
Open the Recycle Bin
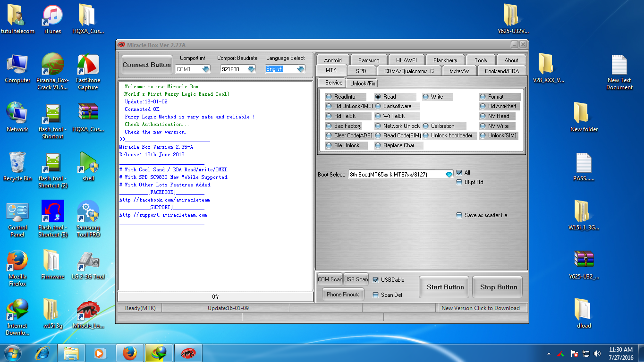[x=17, y=167]
